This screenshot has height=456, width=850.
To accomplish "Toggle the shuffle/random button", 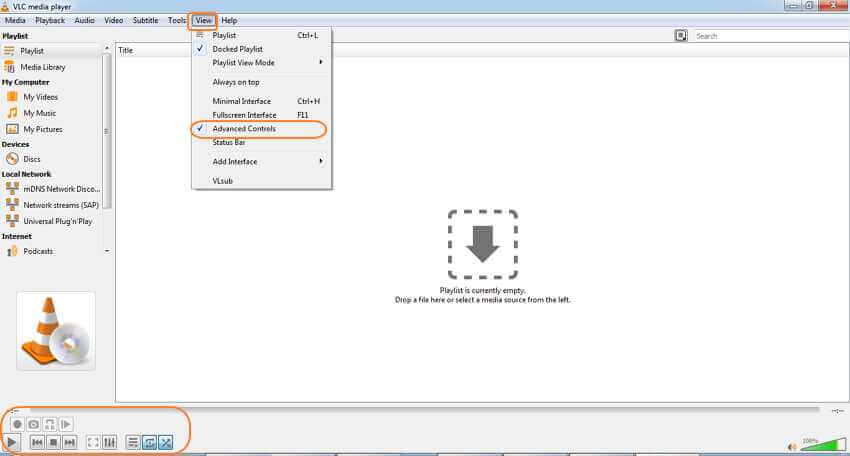I will (165, 442).
